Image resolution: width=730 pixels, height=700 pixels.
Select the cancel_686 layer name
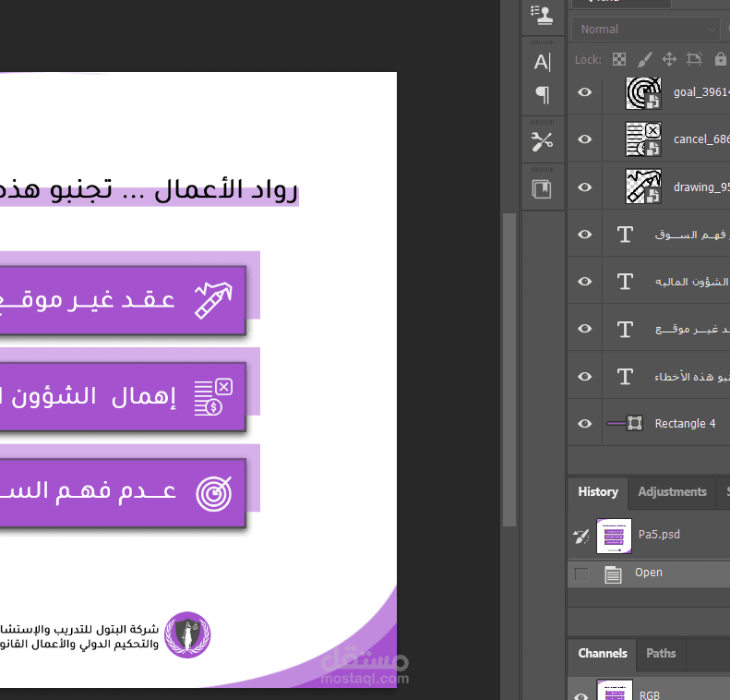click(x=701, y=139)
